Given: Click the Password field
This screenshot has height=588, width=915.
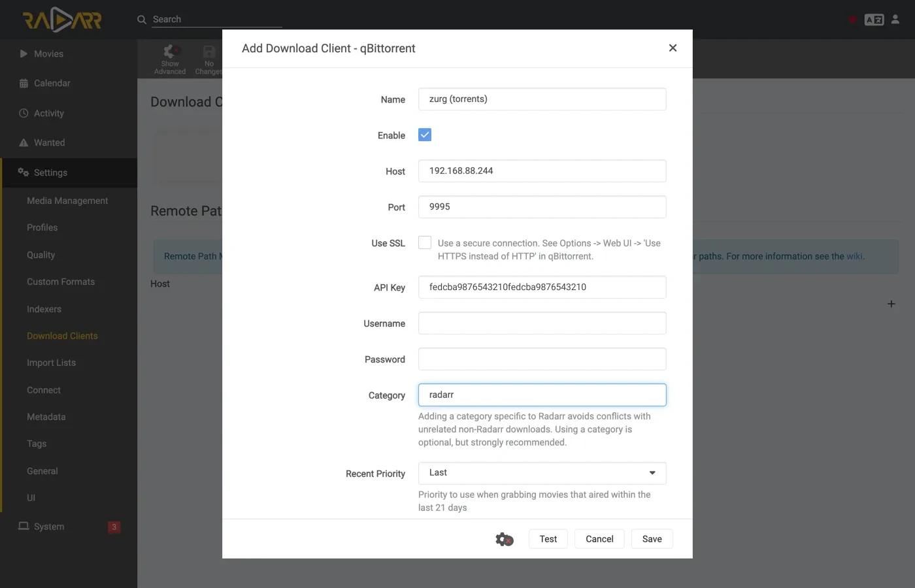Looking at the screenshot, I should [542, 359].
